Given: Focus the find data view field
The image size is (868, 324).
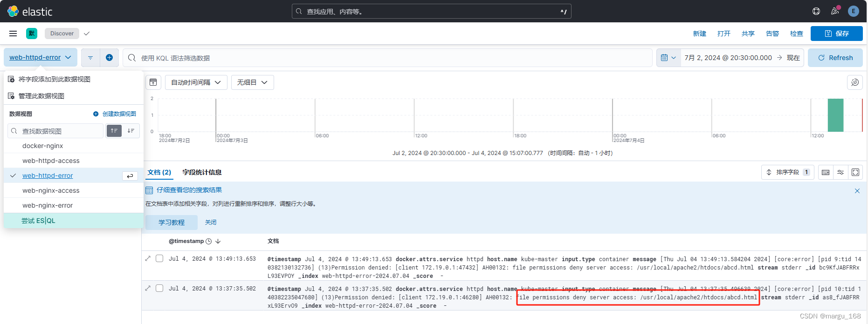Looking at the screenshot, I should pos(55,131).
